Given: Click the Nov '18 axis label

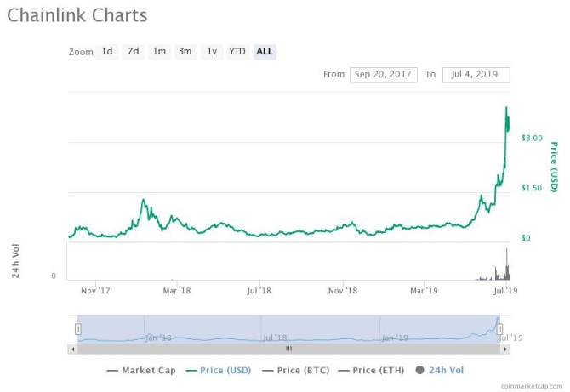Looking at the screenshot, I should 343,291.
